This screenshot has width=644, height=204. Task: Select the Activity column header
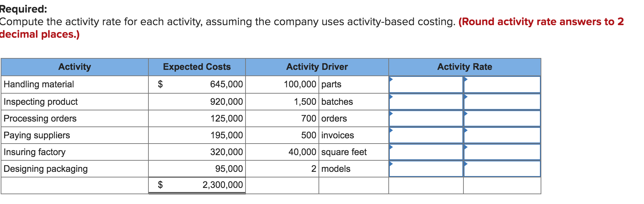tap(75, 67)
